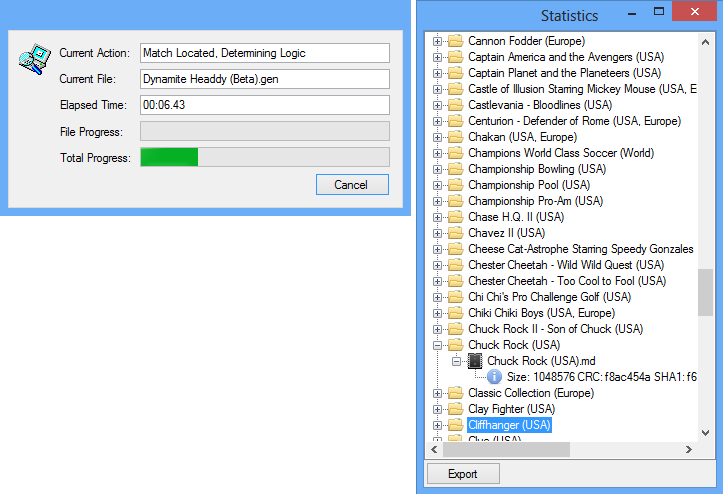
Task: Expand the Chuck Rock II - Son of Chuck node
Action: click(437, 330)
